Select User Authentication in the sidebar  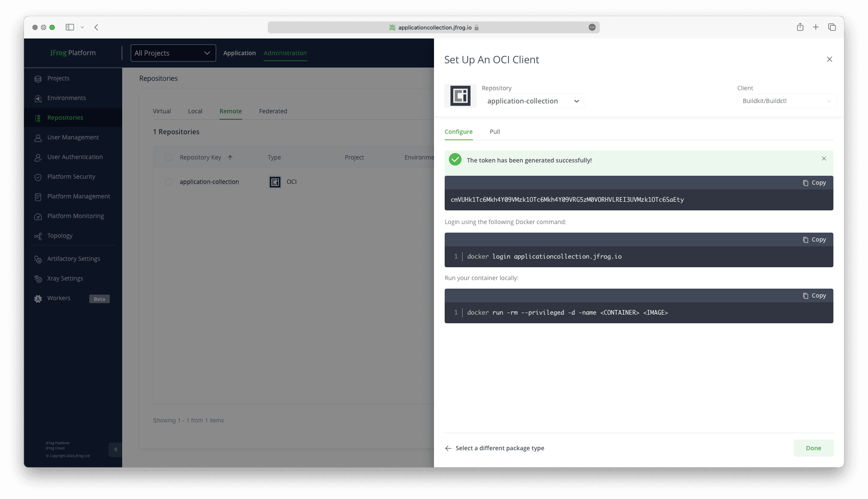tap(75, 157)
